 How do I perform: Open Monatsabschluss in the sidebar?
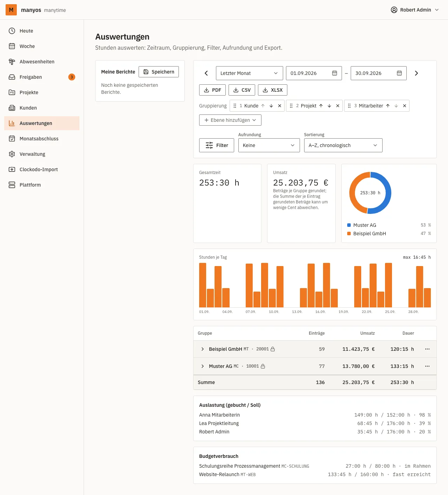pyautogui.click(x=42, y=139)
